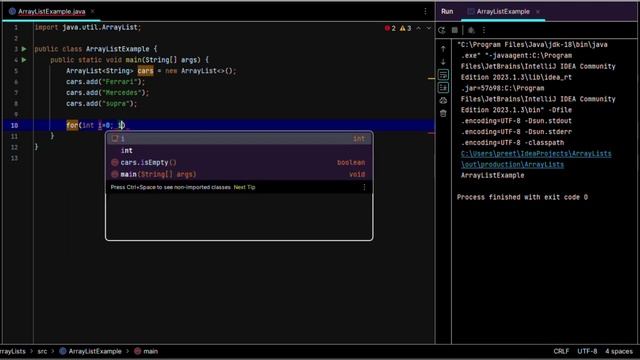Change indentation via 4 spaces
The width and height of the screenshot is (640, 360).
pos(619,351)
